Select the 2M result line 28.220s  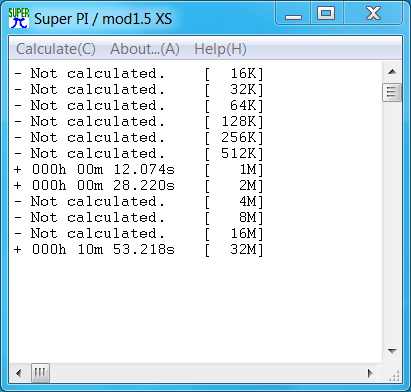point(139,186)
